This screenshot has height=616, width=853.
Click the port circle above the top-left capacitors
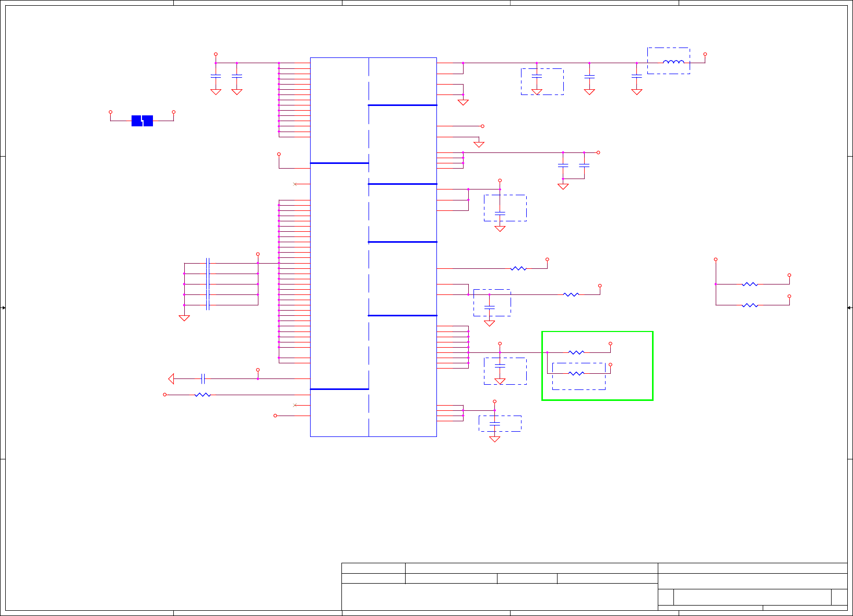216,54
